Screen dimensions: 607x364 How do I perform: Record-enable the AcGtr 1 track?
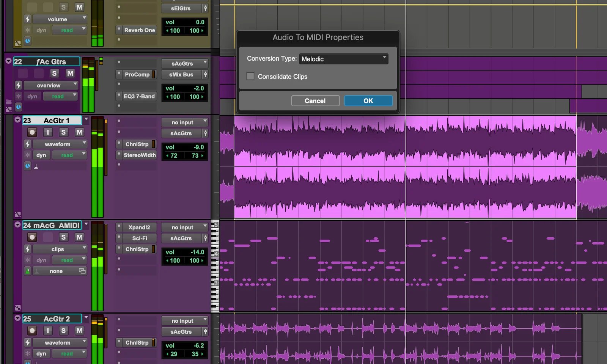(x=32, y=132)
